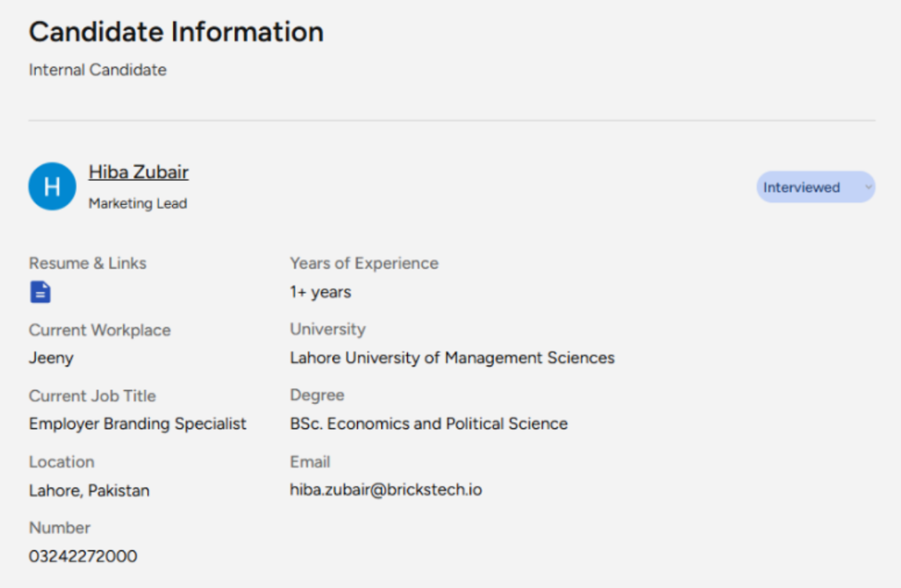Image resolution: width=901 pixels, height=588 pixels.
Task: Click the chevron arrow on the Interviewed pill
Action: [x=867, y=188]
